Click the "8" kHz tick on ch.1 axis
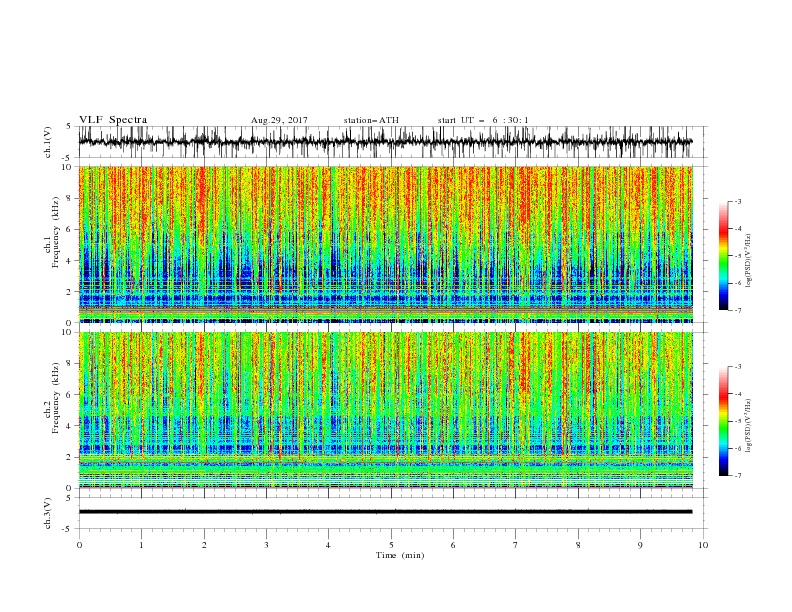792x612 pixels. [x=69, y=198]
